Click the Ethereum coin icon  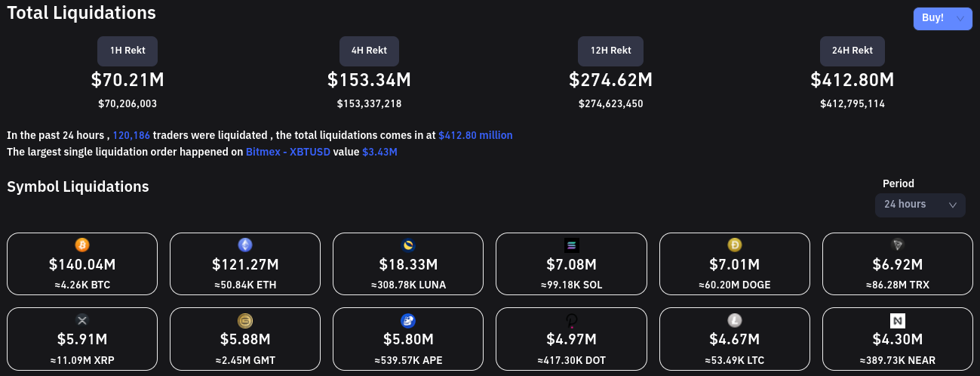pyautogui.click(x=245, y=245)
